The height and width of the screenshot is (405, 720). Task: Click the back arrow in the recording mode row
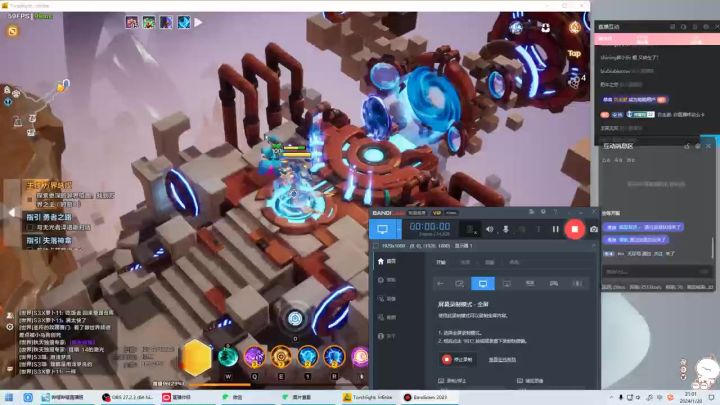click(440, 283)
